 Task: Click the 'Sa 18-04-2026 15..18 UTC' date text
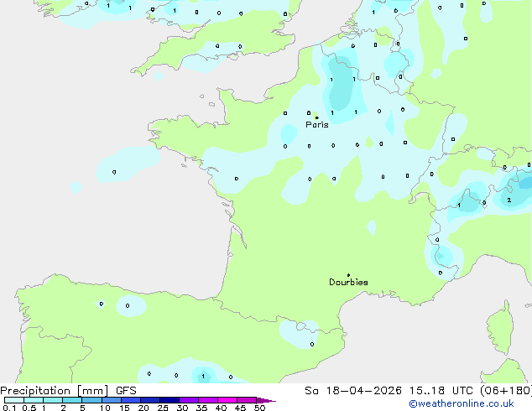[x=389, y=391]
